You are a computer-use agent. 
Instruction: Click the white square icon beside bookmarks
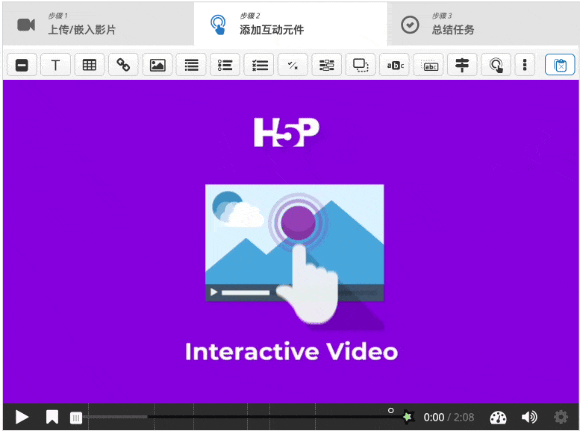[x=76, y=418]
